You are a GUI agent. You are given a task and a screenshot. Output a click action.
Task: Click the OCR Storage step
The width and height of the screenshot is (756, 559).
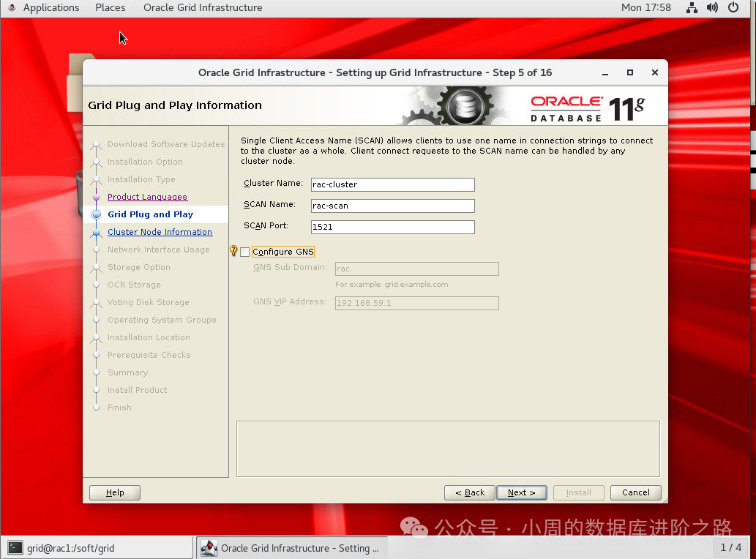point(134,285)
